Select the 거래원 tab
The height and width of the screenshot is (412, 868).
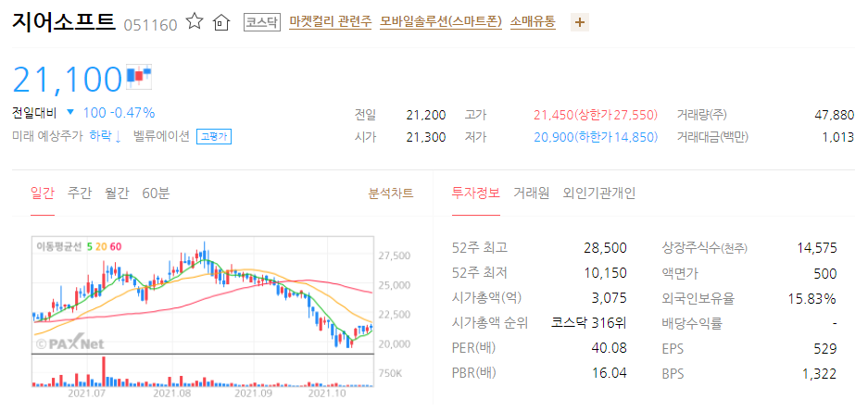pyautogui.click(x=532, y=193)
